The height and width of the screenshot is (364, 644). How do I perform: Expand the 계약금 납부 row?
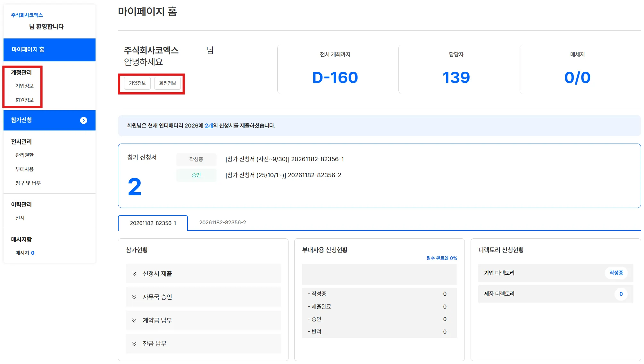point(203,320)
